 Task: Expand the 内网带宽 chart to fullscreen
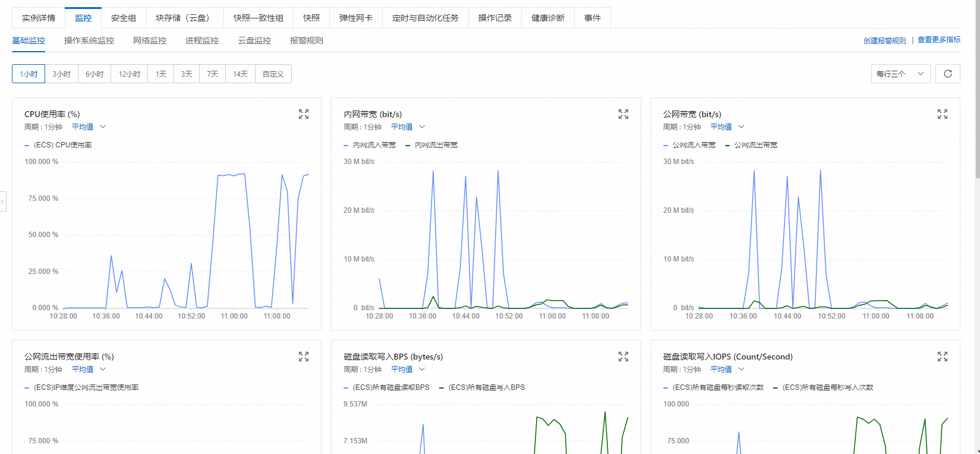point(623,114)
